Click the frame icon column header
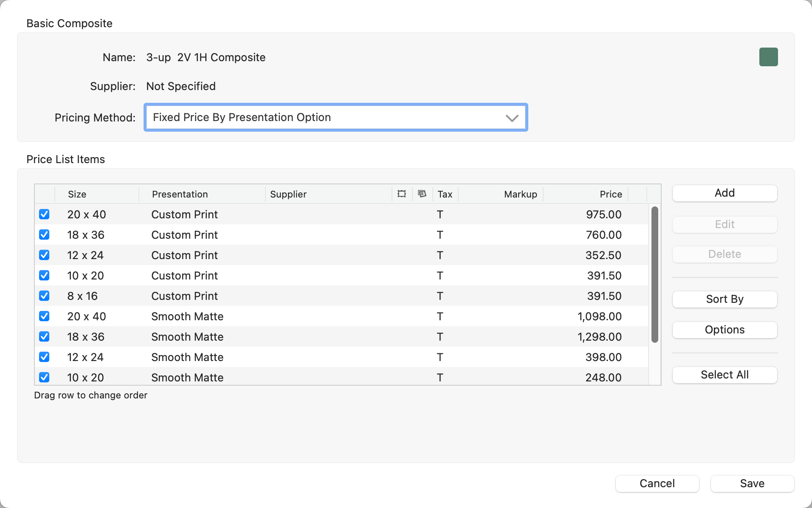This screenshot has width=812, height=508. tap(401, 194)
